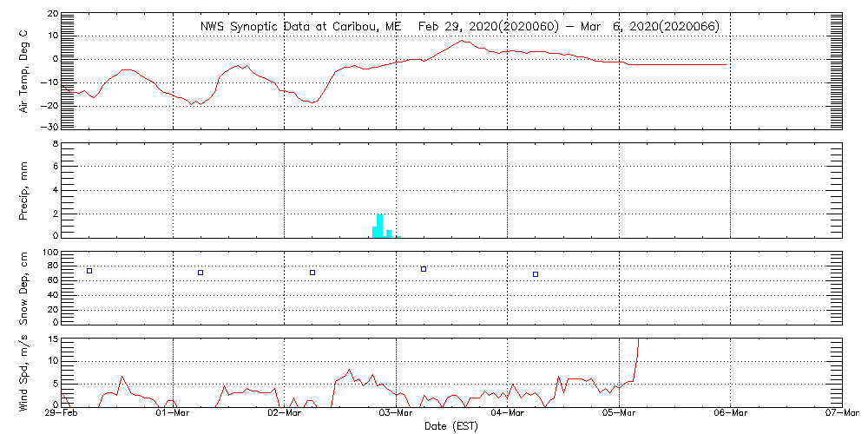868x434 pixels.
Task: Click the snow depth square marker after 04-Mar
Action: (536, 274)
